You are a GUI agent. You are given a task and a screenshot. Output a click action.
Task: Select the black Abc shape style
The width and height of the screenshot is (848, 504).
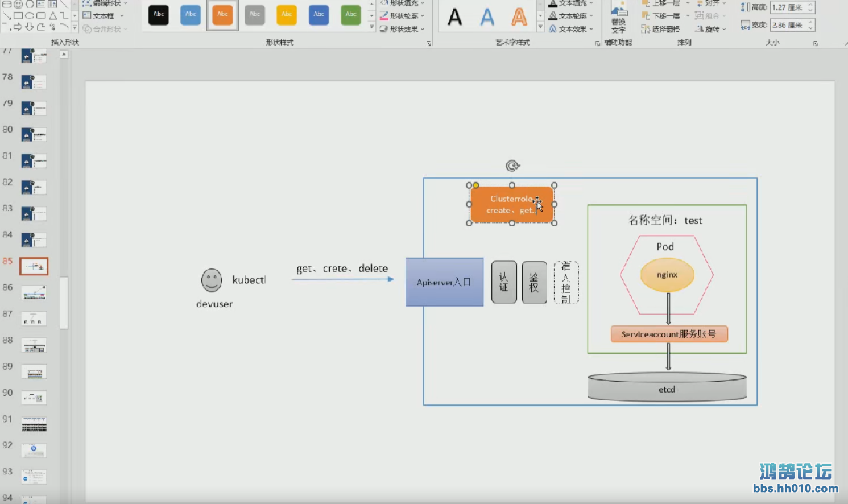click(159, 15)
